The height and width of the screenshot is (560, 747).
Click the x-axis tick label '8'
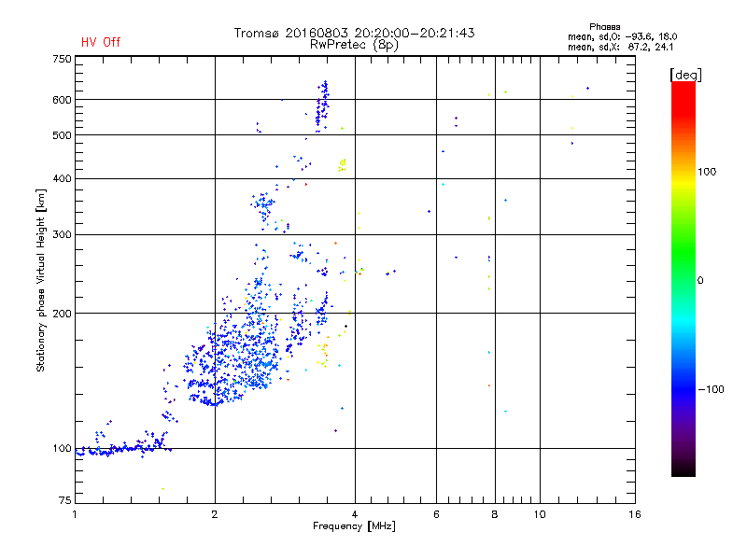click(495, 514)
